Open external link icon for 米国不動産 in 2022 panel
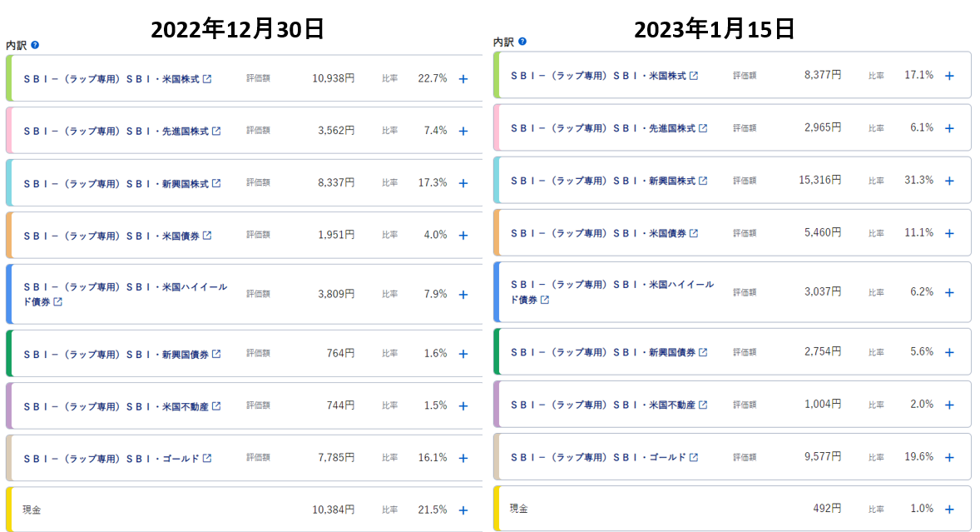Image resolution: width=980 pixels, height=532 pixels. click(216, 406)
